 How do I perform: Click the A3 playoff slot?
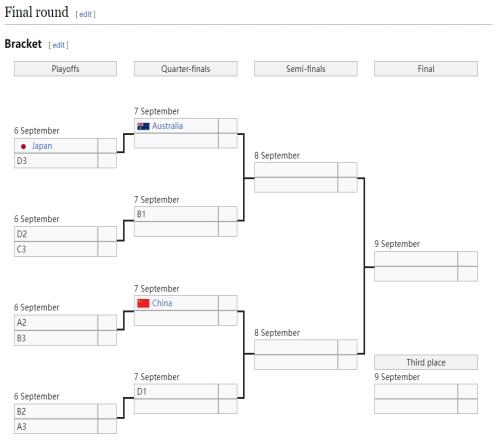click(56, 426)
